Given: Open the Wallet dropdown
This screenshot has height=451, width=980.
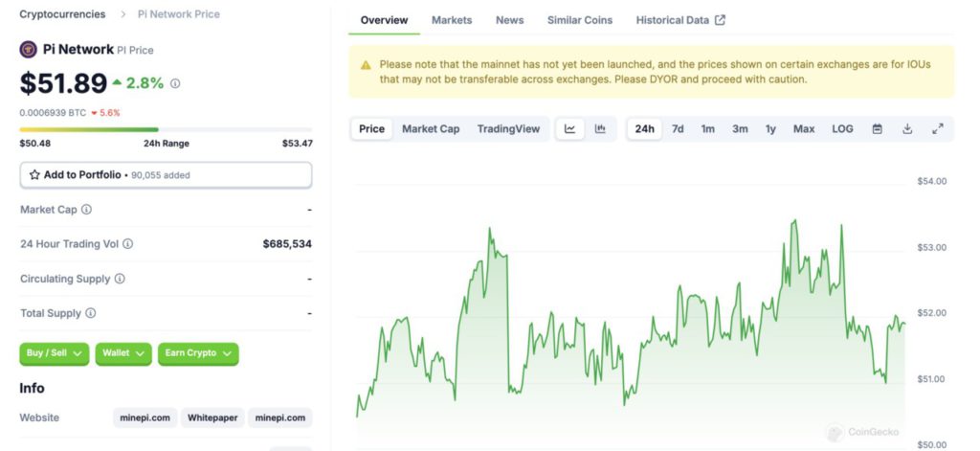Looking at the screenshot, I should point(123,353).
